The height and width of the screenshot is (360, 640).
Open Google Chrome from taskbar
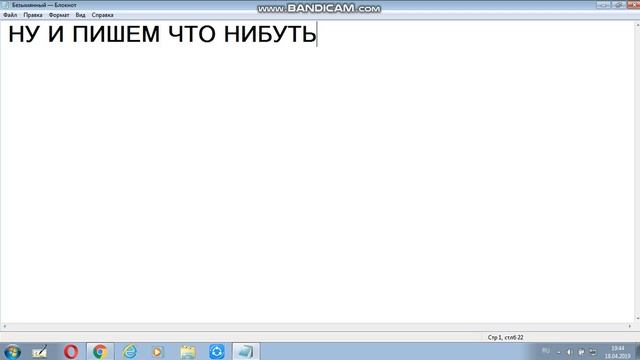point(100,352)
